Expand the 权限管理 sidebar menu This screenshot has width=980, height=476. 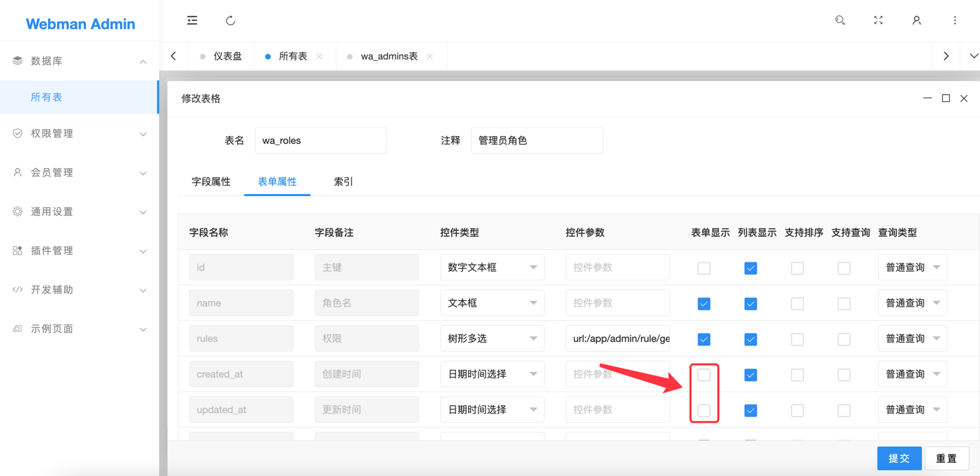(x=80, y=133)
